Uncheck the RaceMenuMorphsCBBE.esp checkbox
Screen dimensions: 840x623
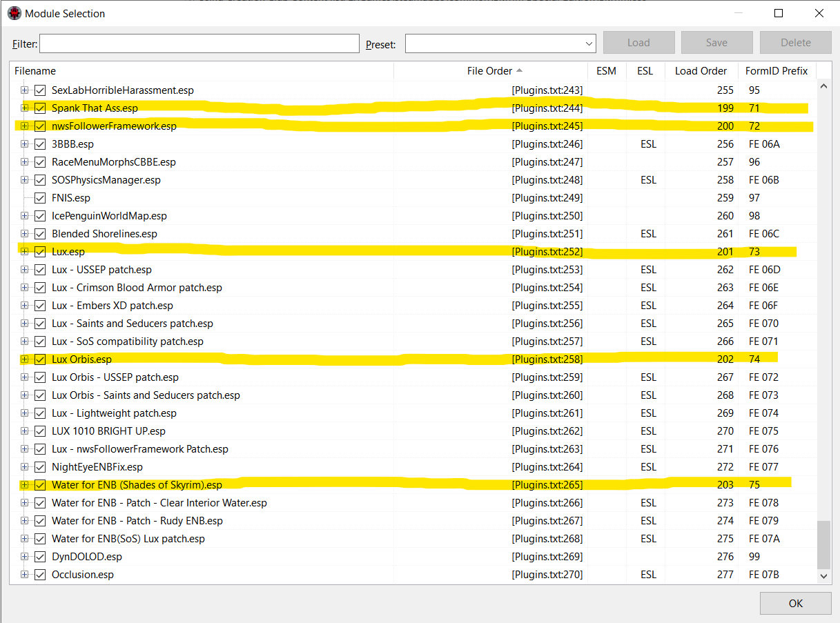click(x=40, y=162)
